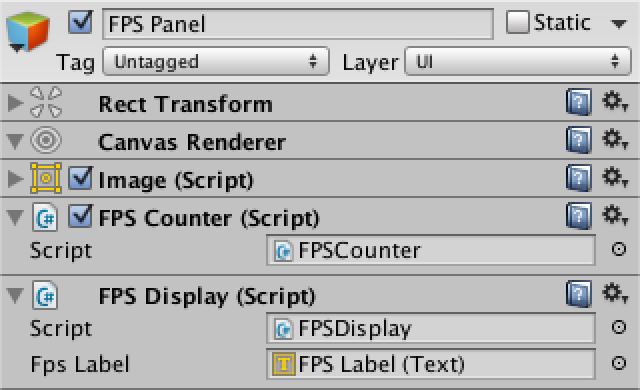Expand the Rect Transform component
This screenshot has width=640, height=390.
(x=15, y=103)
